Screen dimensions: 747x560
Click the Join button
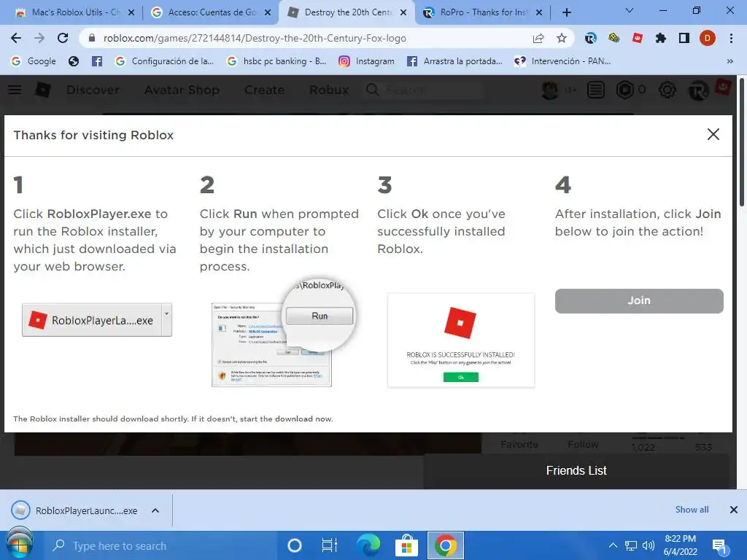[639, 300]
